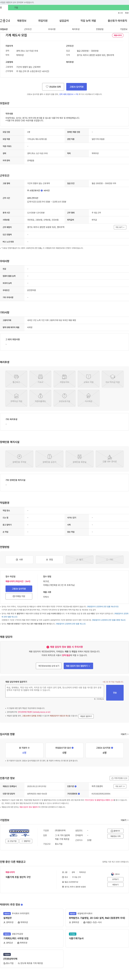This screenshot has height=980, width=129.
Task: Click the 직장어울림 welfare icon
Action: pos(40,398)
